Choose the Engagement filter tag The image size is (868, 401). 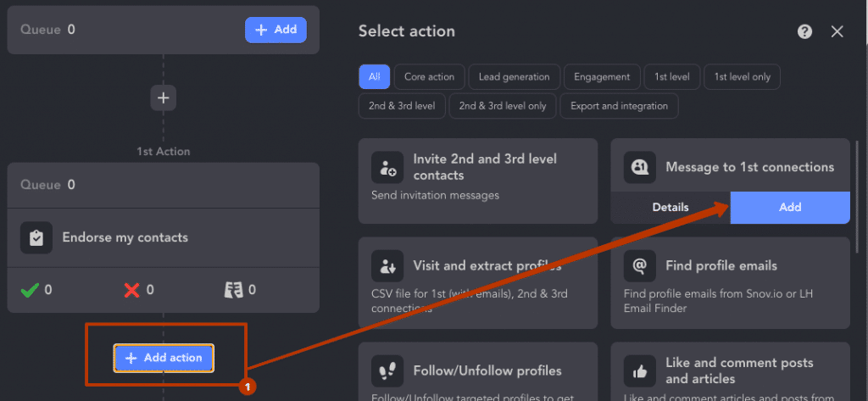(x=602, y=77)
